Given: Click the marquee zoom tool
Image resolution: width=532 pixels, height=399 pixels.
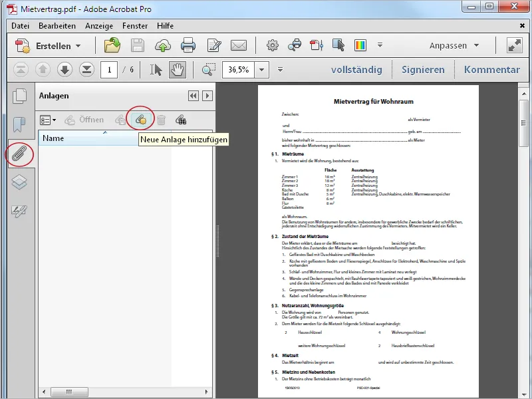Looking at the screenshot, I should 209,70.
